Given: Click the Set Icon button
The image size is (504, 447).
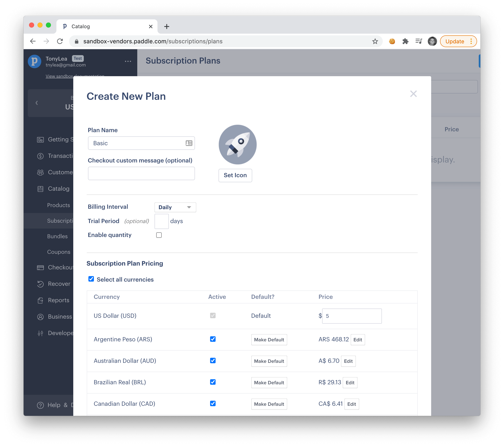Looking at the screenshot, I should click(x=235, y=175).
